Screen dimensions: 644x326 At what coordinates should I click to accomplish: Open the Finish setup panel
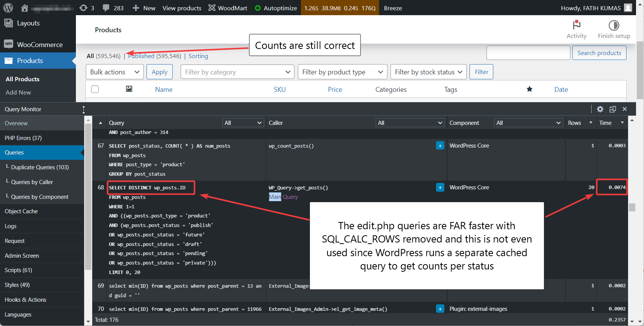click(x=614, y=30)
